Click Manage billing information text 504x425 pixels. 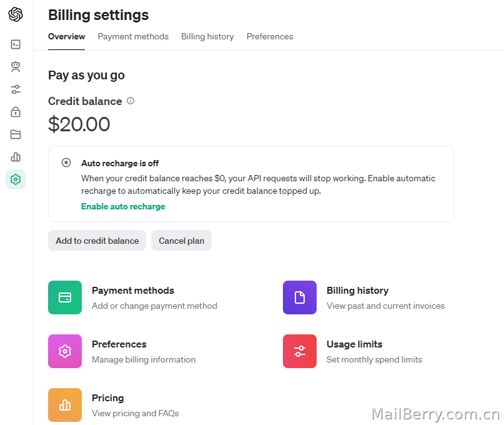point(144,360)
